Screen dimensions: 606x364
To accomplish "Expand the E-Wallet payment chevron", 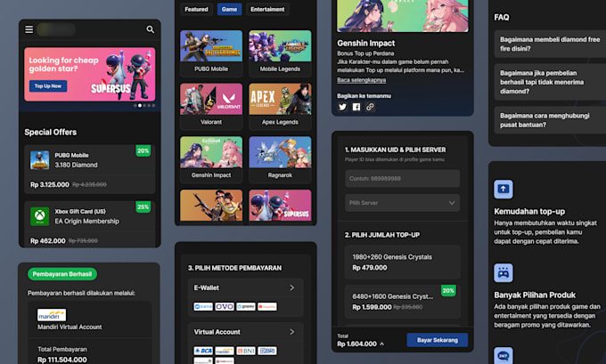I will click(291, 287).
